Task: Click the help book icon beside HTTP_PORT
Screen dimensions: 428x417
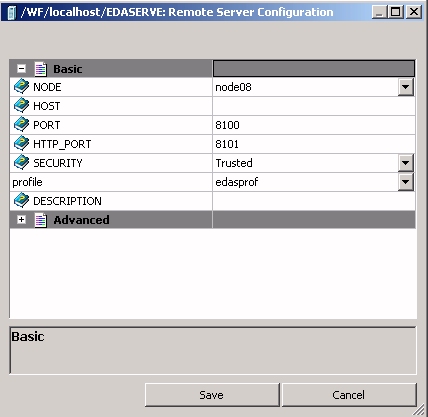Action: (22, 143)
